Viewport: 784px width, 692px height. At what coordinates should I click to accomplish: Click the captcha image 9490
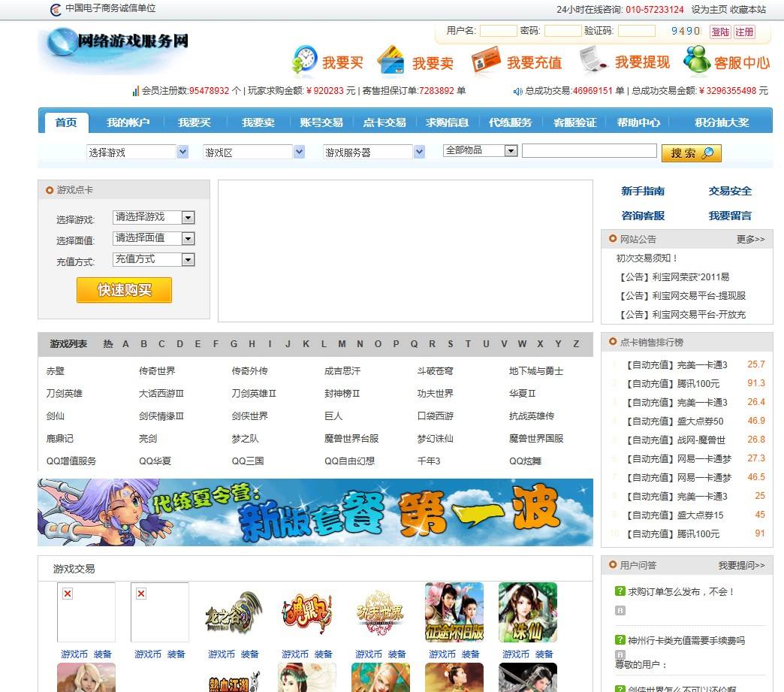(x=686, y=31)
